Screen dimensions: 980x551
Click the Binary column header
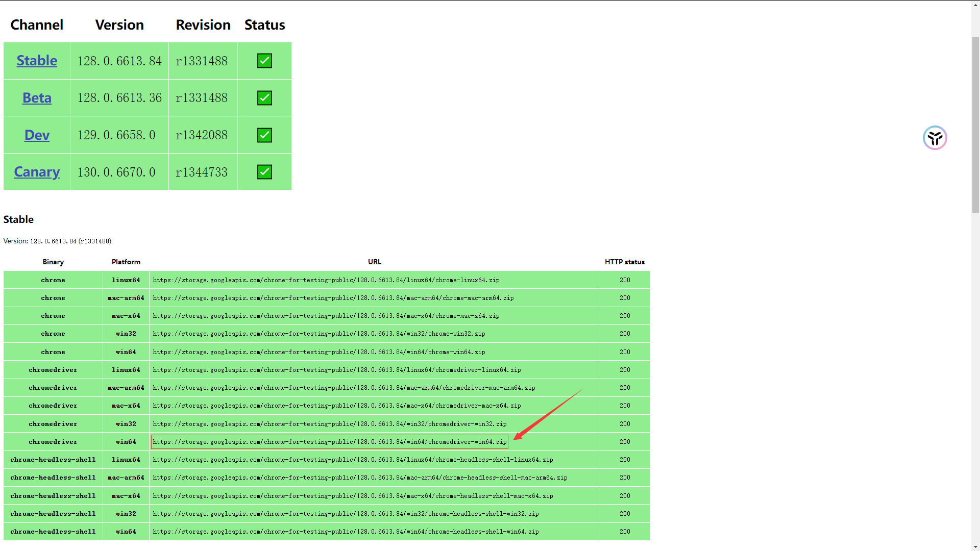[53, 262]
